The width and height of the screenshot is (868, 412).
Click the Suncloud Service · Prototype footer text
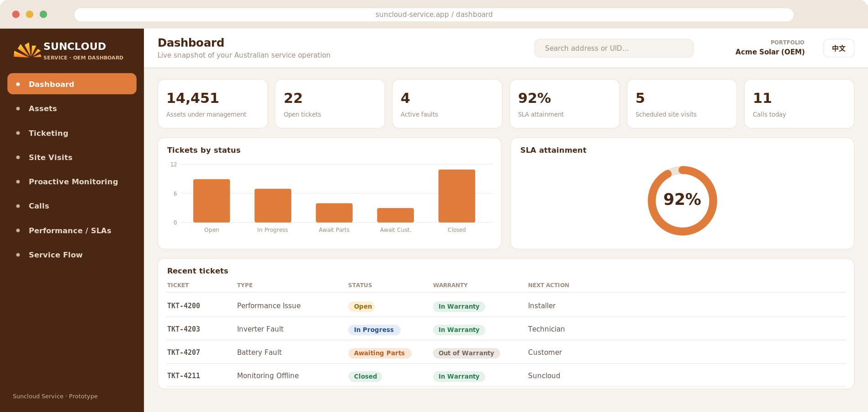pyautogui.click(x=55, y=396)
